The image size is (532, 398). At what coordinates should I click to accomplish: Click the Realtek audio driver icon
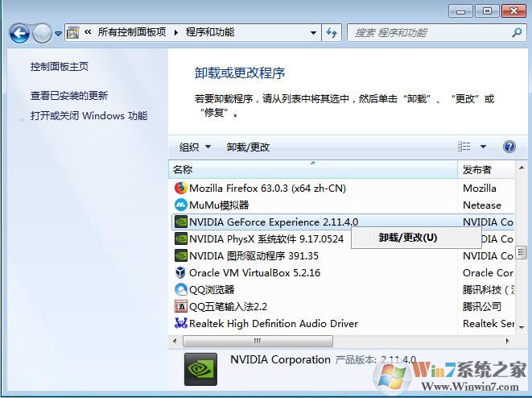point(181,323)
